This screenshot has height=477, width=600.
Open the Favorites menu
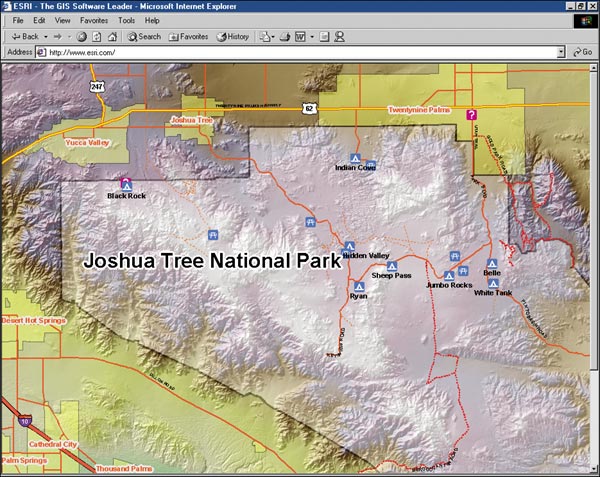tap(94, 21)
